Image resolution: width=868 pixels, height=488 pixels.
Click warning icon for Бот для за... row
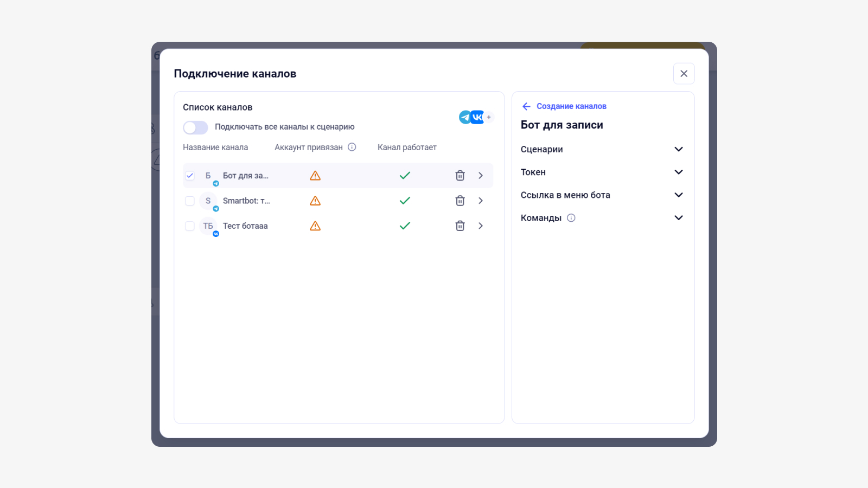pos(315,176)
